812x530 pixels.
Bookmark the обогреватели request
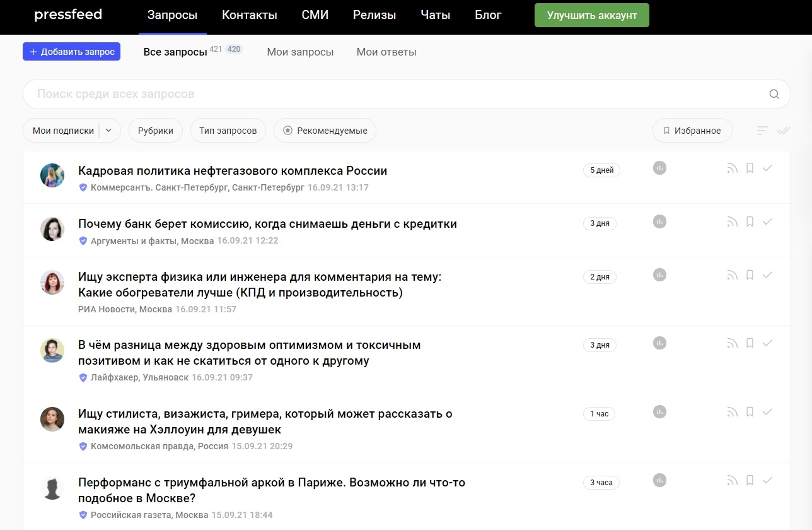pyautogui.click(x=750, y=274)
